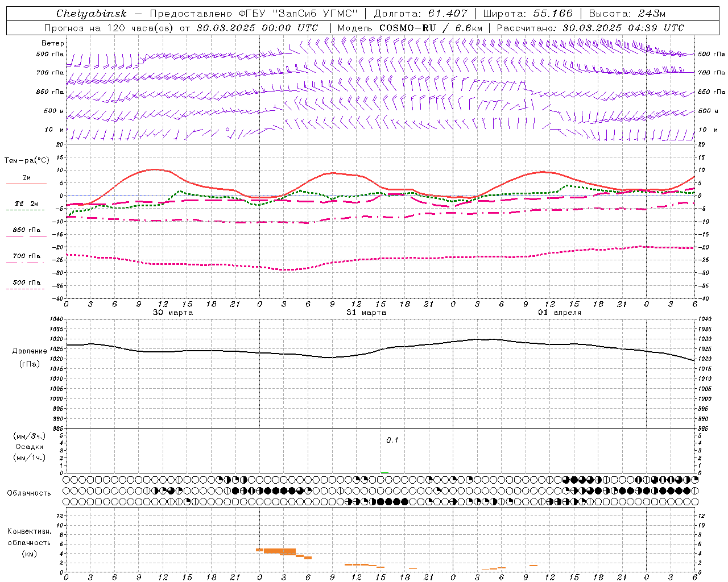Click the 500 гПа temperature legend entry
The image size is (728, 582).
27,282
